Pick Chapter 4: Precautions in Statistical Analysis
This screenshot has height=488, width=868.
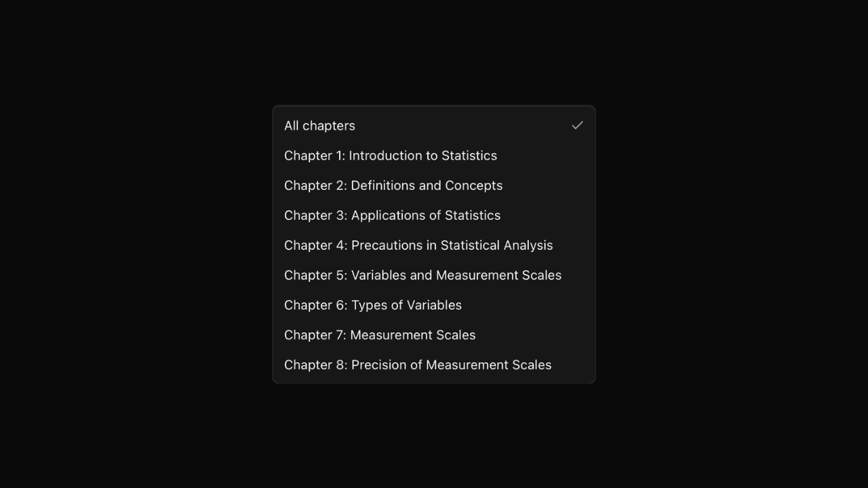[x=418, y=245]
